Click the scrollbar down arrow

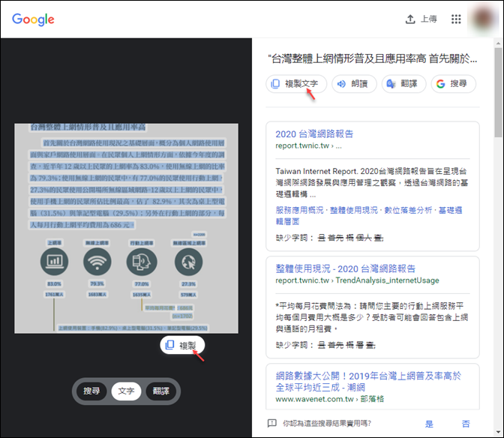pyautogui.click(x=498, y=433)
